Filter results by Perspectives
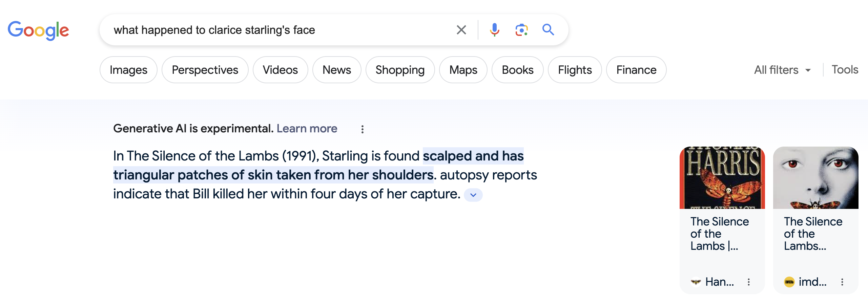 205,70
